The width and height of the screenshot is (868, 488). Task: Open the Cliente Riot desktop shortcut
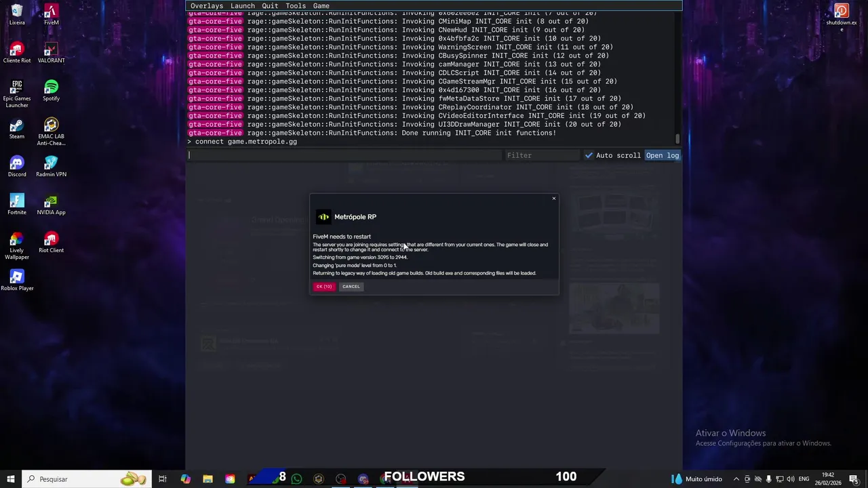[17, 53]
